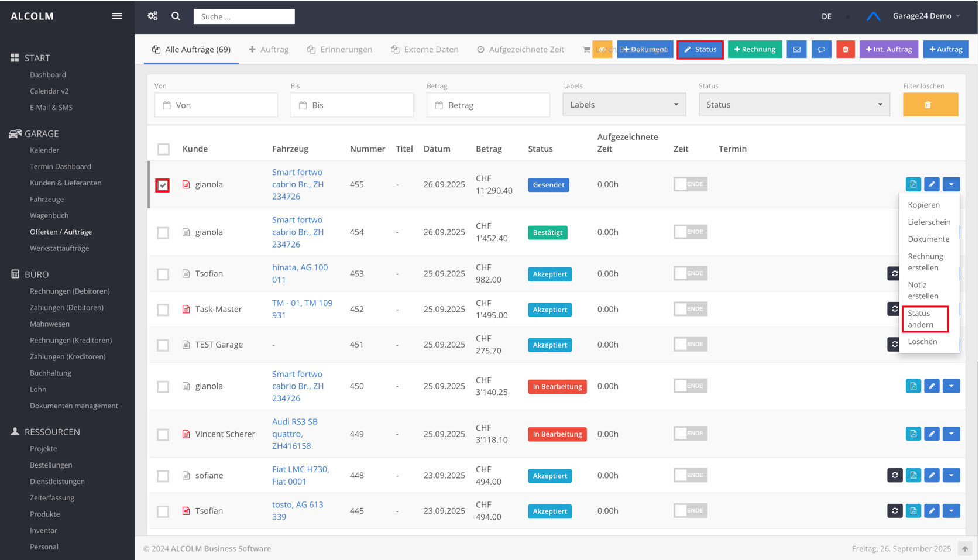Image resolution: width=979 pixels, height=560 pixels.
Task: Open the Labels filter dropdown
Action: coord(624,105)
